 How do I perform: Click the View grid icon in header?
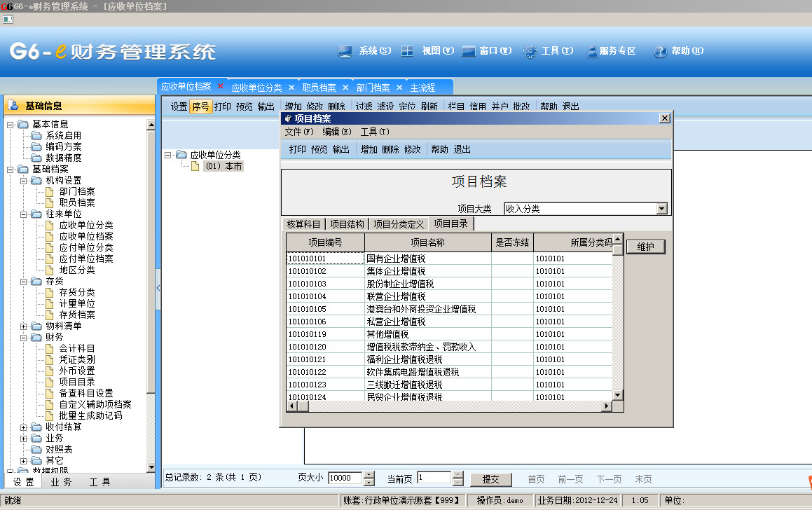pyautogui.click(x=407, y=51)
